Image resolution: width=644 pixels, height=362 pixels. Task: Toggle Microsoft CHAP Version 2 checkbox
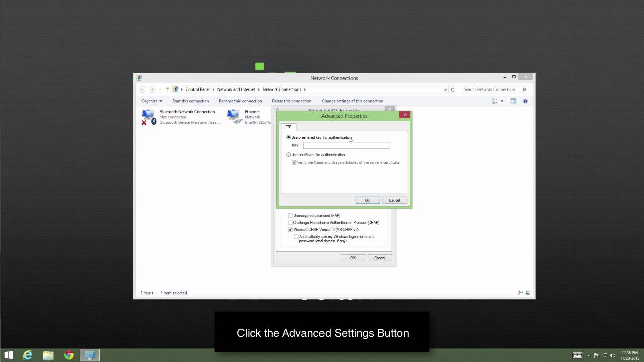coord(290,229)
